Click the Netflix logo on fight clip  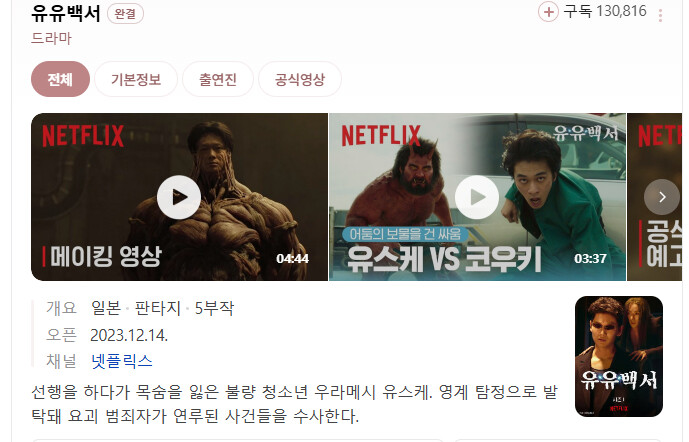pyautogui.click(x=381, y=136)
